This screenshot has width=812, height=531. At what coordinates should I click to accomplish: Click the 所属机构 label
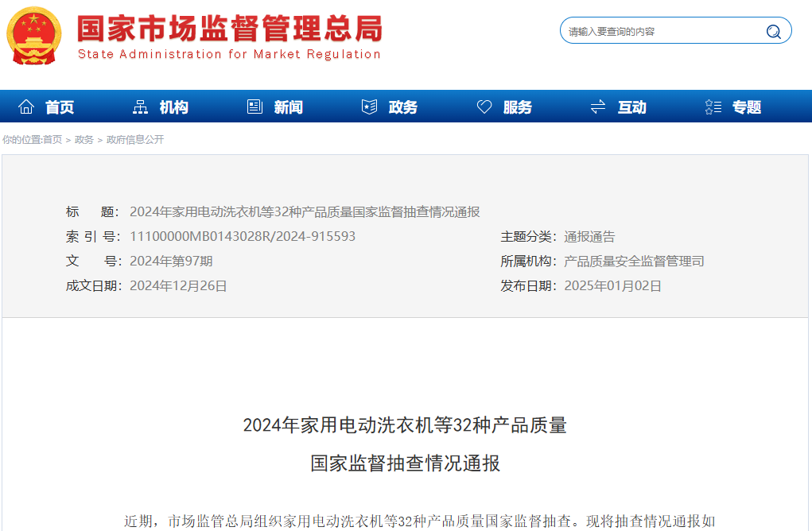(528, 261)
